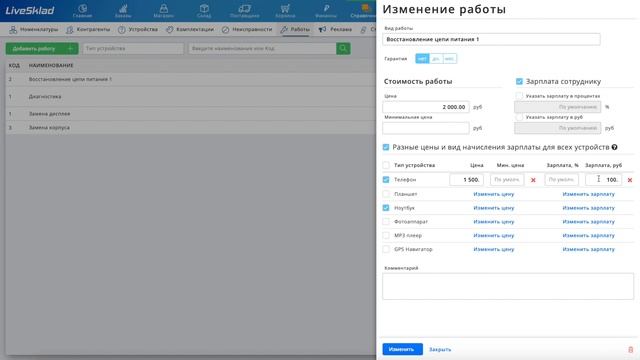Set warranty to 'нет' option
Viewport: 640px width, 360px height.
[x=422, y=59]
